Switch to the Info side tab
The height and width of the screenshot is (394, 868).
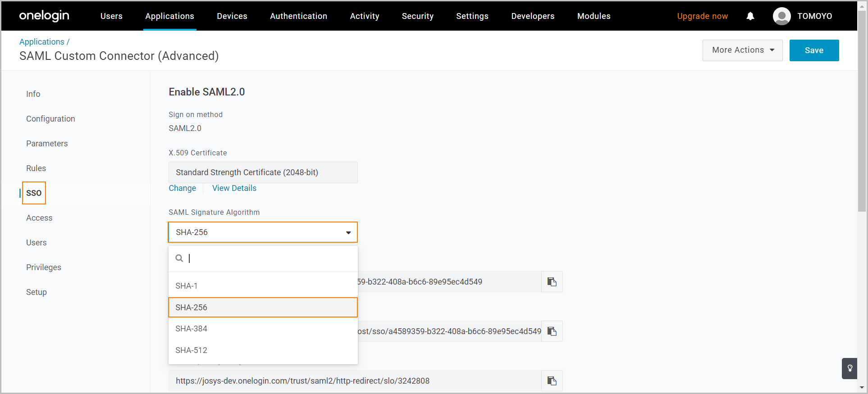pyautogui.click(x=33, y=94)
